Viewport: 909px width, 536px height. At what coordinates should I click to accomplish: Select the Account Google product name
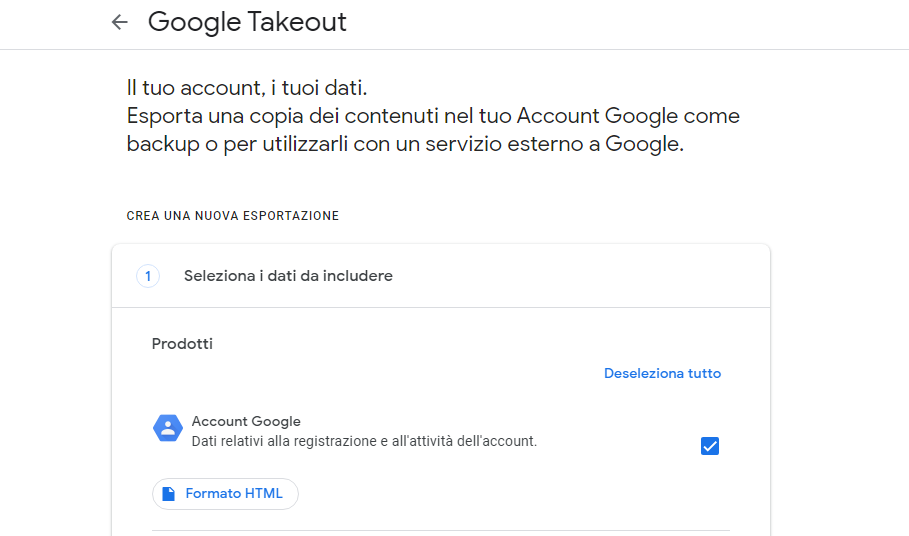coord(246,421)
